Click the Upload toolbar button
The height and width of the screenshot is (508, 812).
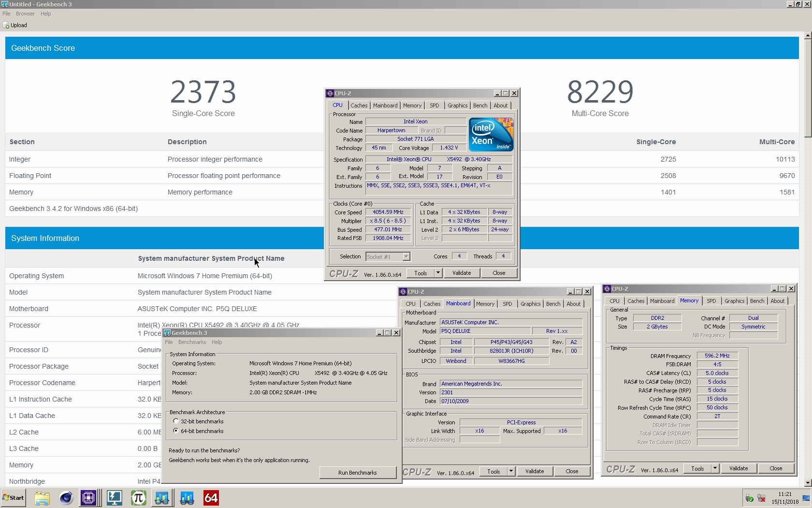15,25
